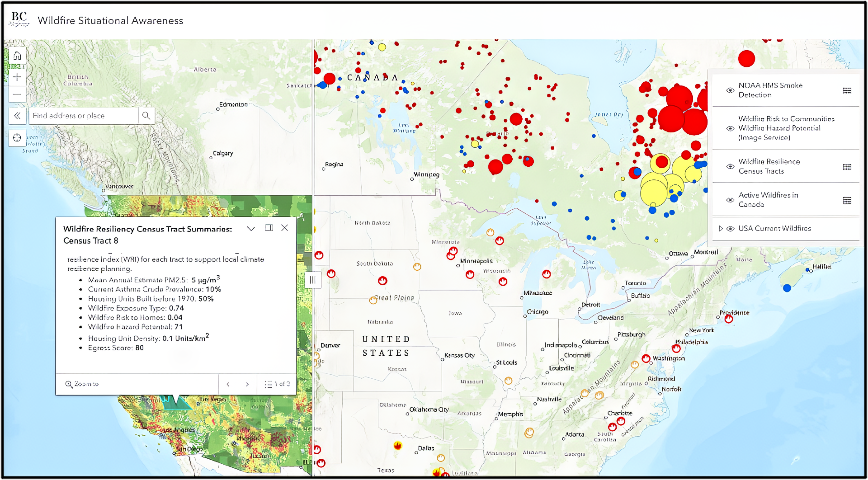The width and height of the screenshot is (868, 480).
Task: Toggle visibility of NOAA HMS Smoke Detection
Action: pyautogui.click(x=730, y=90)
